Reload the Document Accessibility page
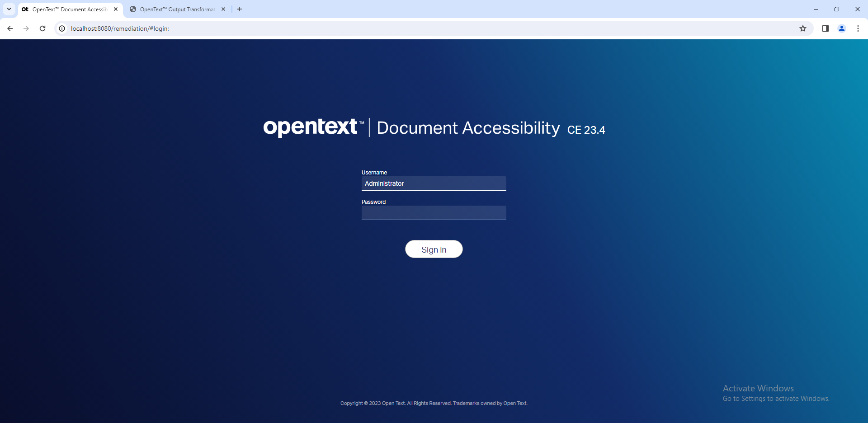868x423 pixels. (x=42, y=28)
